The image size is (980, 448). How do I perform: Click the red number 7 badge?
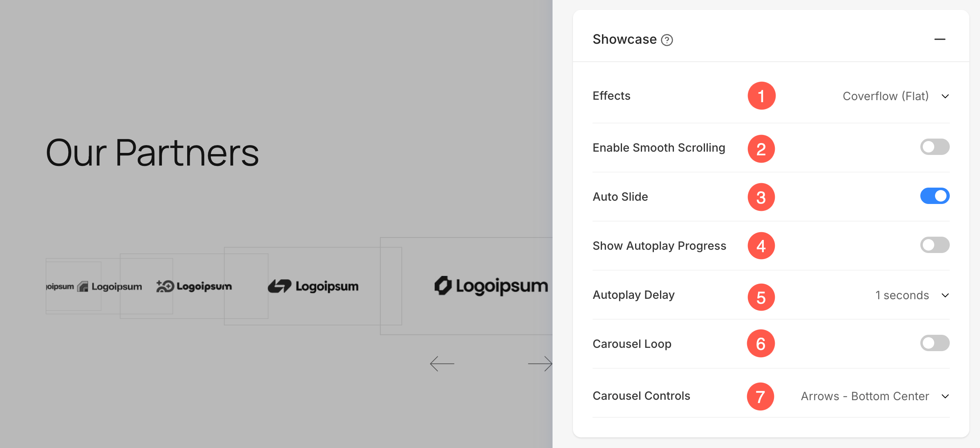[x=761, y=396]
